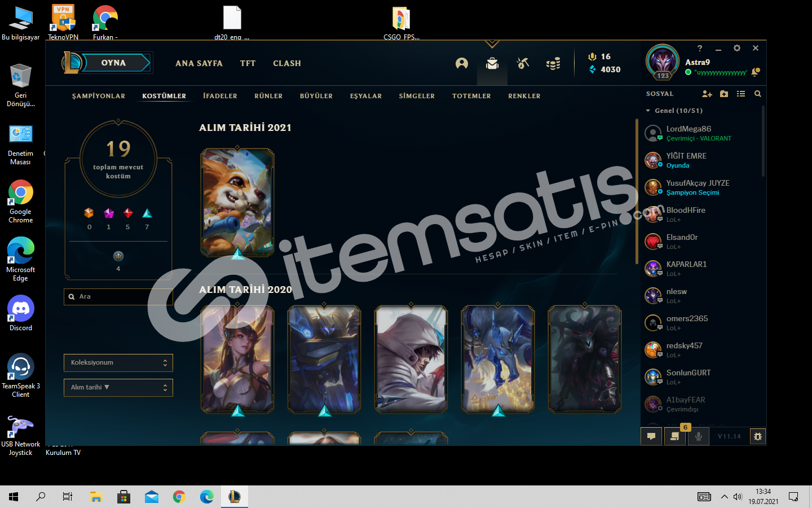This screenshot has height=508, width=812.
Task: Open chat with LordMega86
Action: click(702, 133)
